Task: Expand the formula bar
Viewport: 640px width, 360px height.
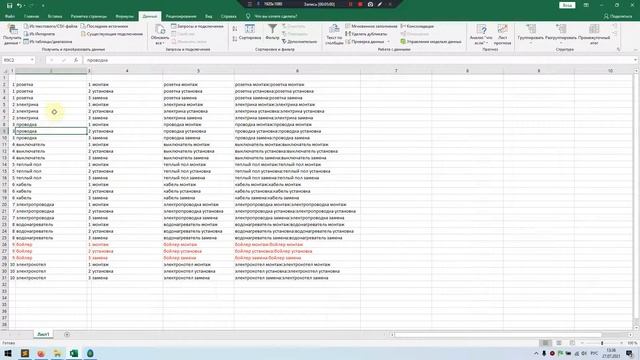Action: 636,60
